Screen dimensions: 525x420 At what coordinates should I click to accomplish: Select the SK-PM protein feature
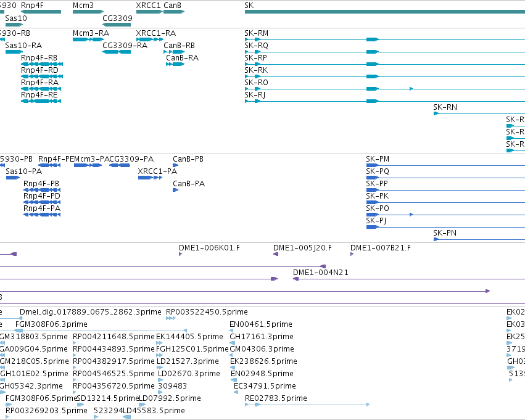click(x=445, y=165)
